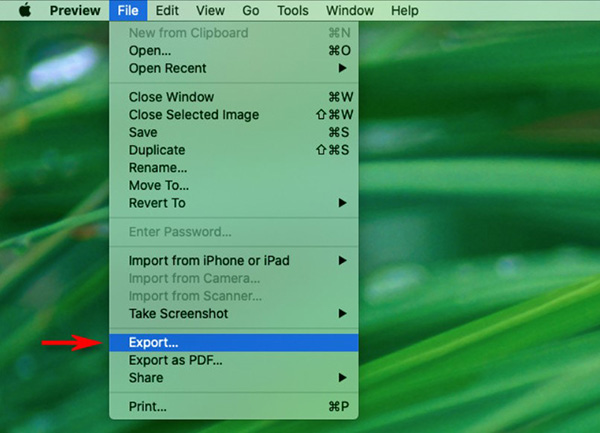The image size is (600, 433).
Task: Open the Apple menu
Action: [25, 10]
